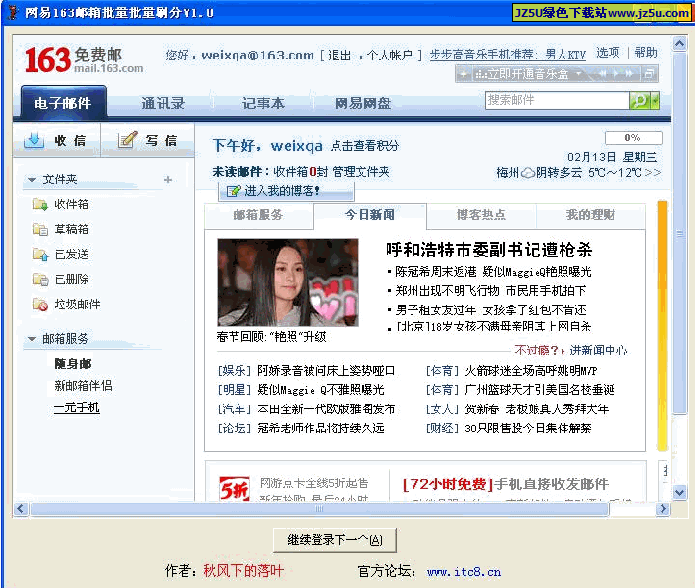Click the 继续登录下一个 button
Image resolution: width=695 pixels, height=588 pixels.
(x=335, y=540)
